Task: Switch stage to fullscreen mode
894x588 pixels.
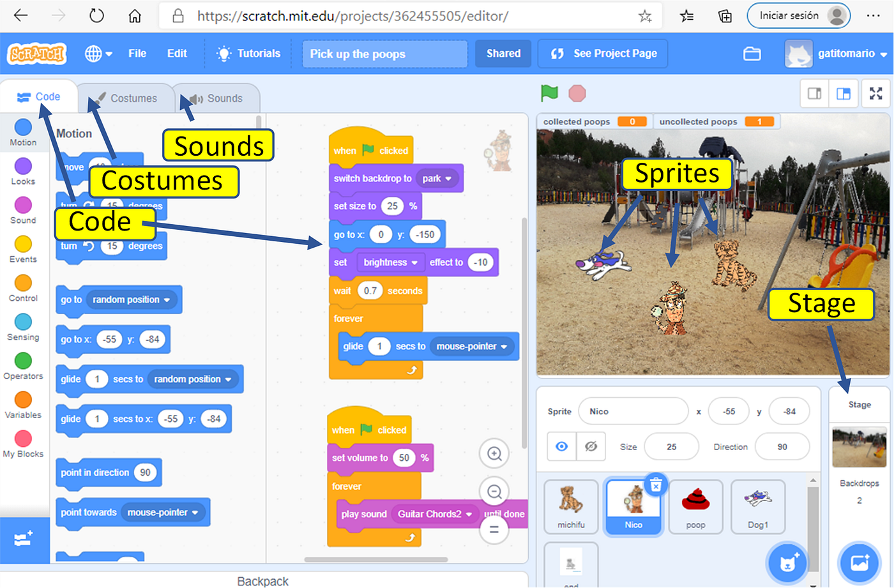Action: coord(875,93)
